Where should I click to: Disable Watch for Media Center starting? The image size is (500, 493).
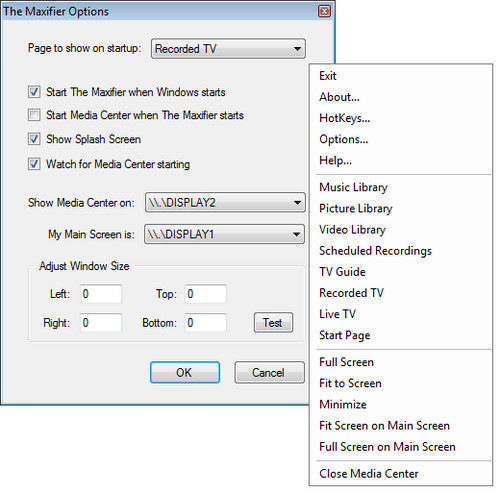pos(34,164)
